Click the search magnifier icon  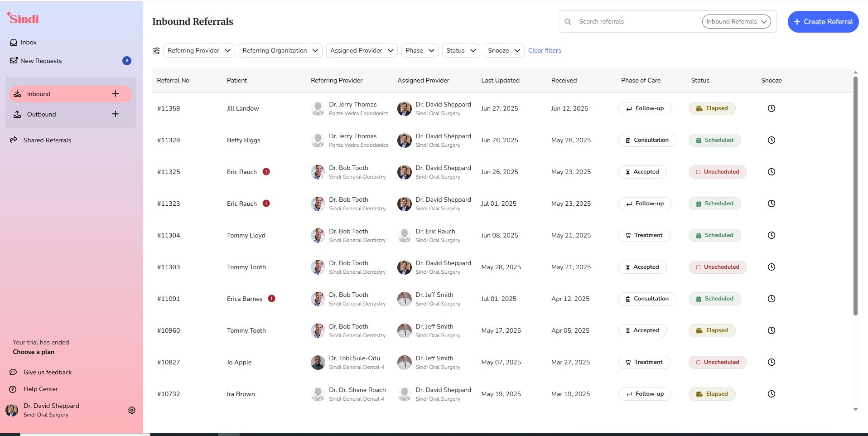568,22
